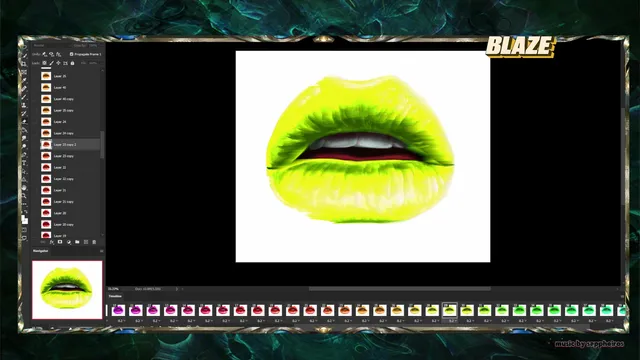The width and height of the screenshot is (640, 360).
Task: Toggle visibility of Layer 22
Action: 36,167
